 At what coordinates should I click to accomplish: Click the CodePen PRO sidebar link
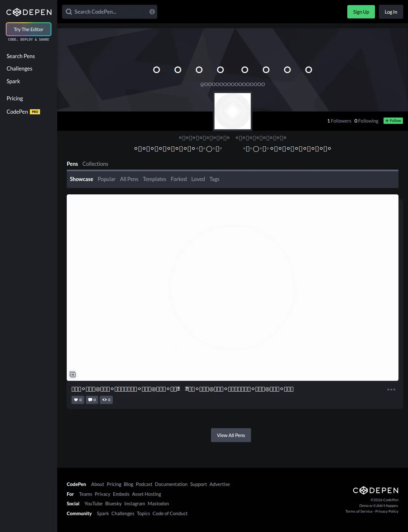coord(23,112)
